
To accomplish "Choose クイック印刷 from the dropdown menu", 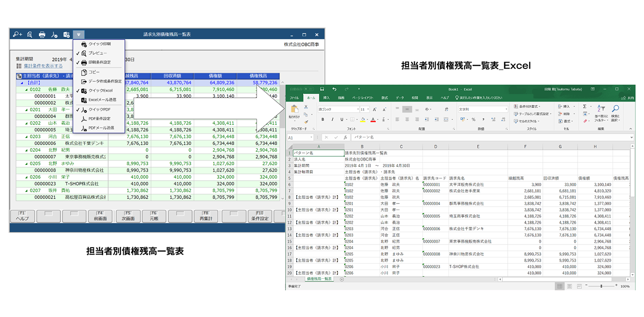I will point(99,44).
